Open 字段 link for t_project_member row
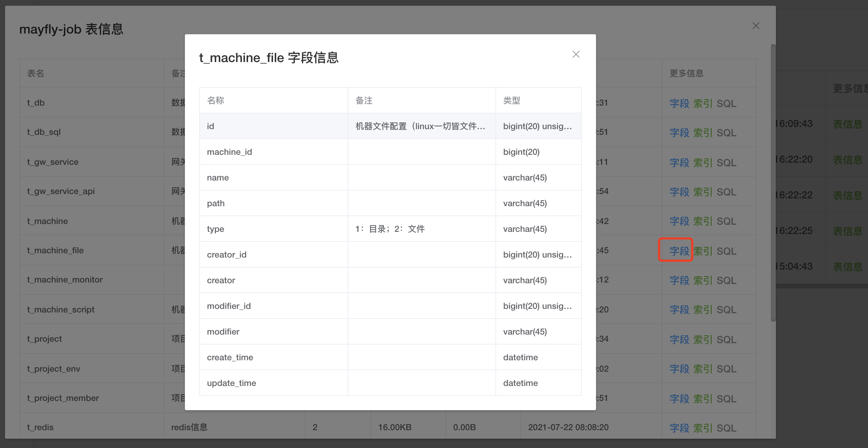Screen dimensions: 868x448 pos(679,399)
